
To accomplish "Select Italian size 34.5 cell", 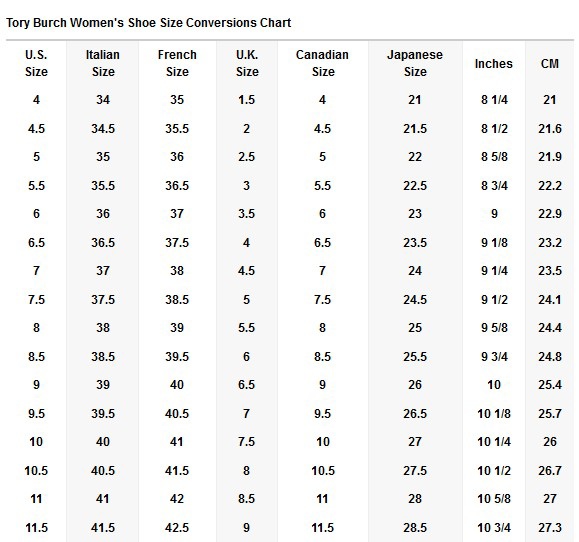I will click(103, 129).
